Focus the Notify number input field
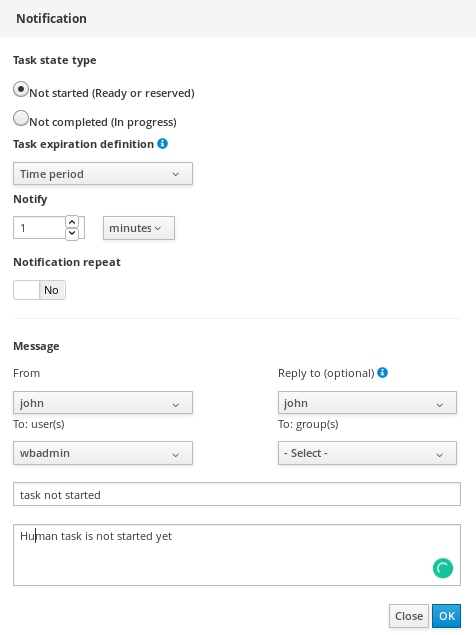The width and height of the screenshot is (476, 635). [x=39, y=228]
